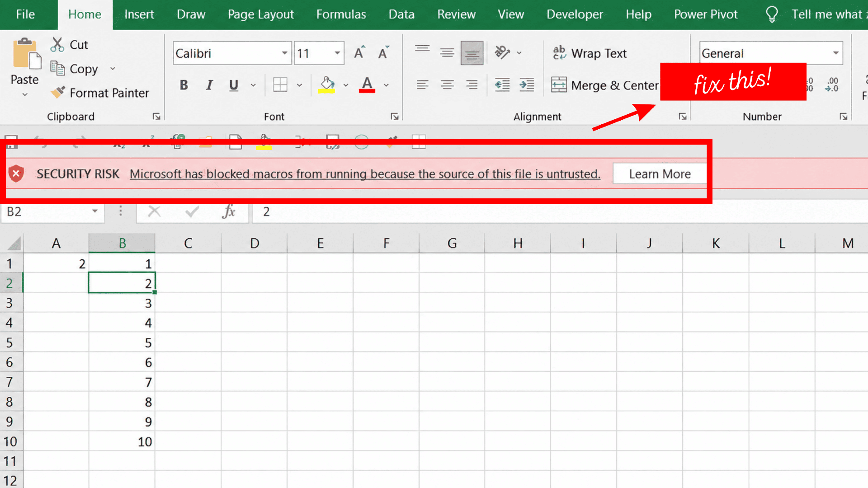Click Decrease Indent icon
This screenshot has width=868, height=488.
502,84
